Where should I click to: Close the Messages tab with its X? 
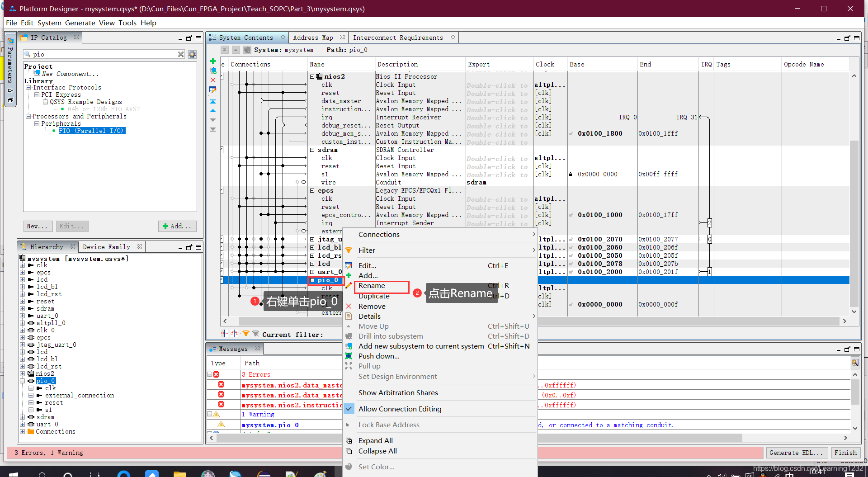pos(258,348)
